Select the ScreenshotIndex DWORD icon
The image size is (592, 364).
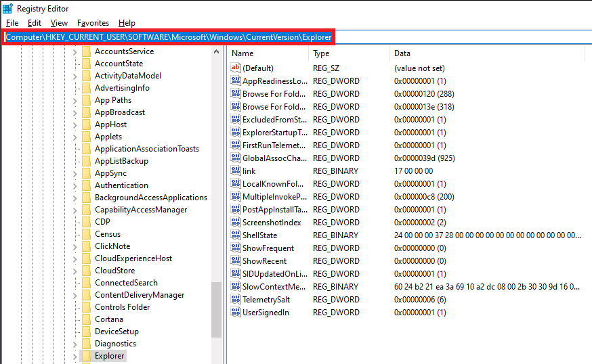pos(236,223)
